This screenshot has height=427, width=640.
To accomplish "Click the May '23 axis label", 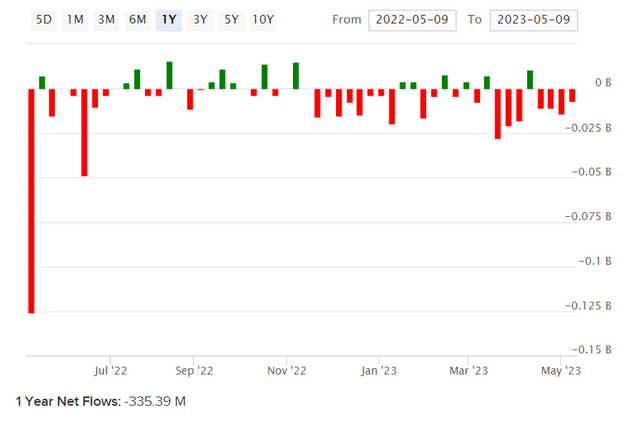I will point(561,371).
